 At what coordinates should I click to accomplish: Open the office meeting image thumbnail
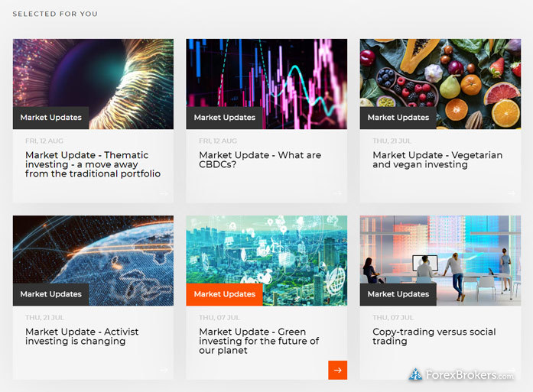click(x=440, y=261)
